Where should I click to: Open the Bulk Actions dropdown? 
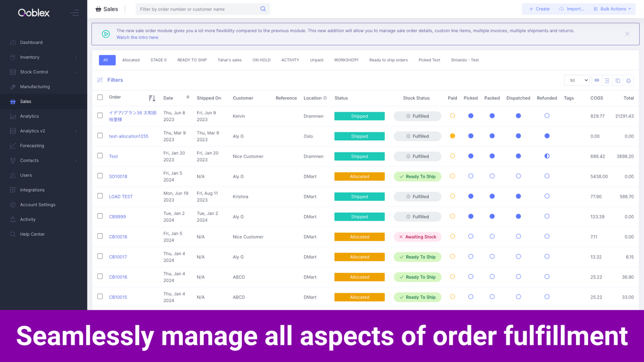tap(612, 9)
